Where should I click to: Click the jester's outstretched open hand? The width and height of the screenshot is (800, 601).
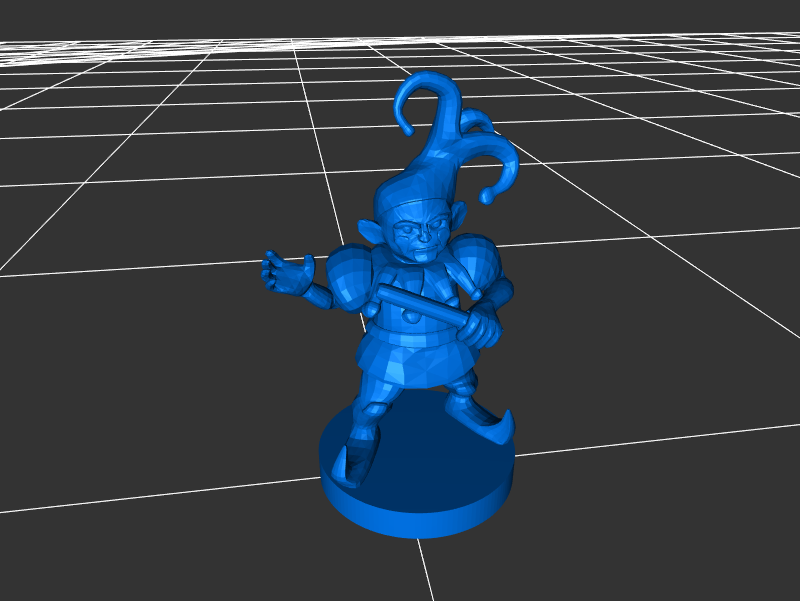point(285,271)
